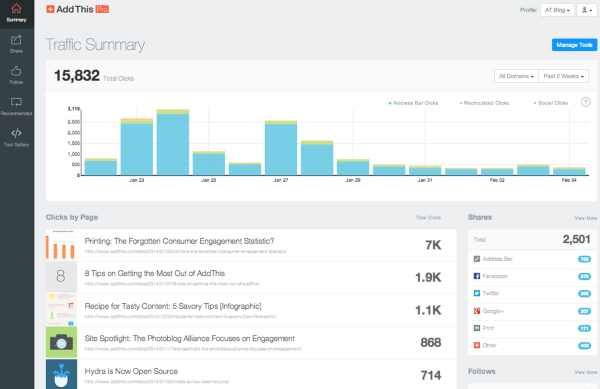Click the Traffic Summary heading
The width and height of the screenshot is (600, 389).
click(x=95, y=45)
